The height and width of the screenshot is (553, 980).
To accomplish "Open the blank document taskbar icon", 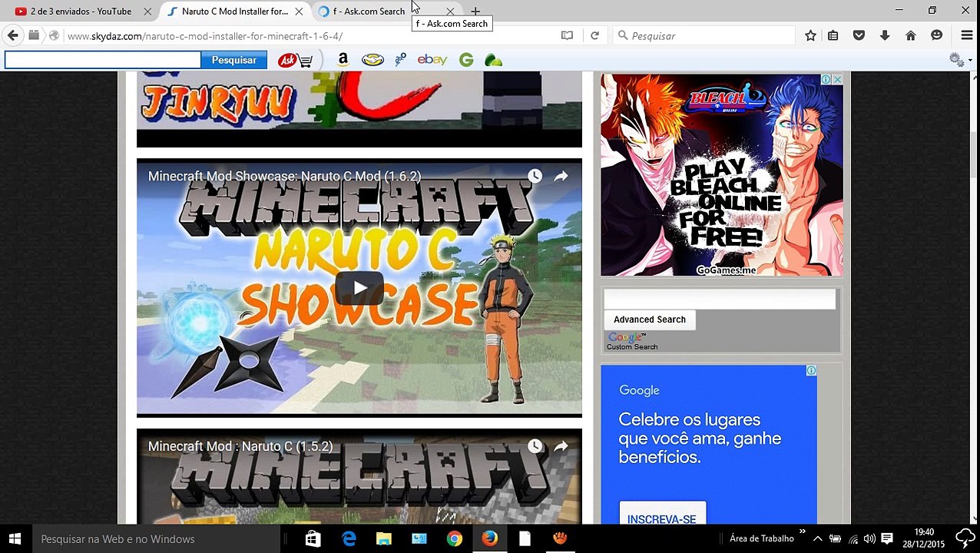I will click(525, 538).
